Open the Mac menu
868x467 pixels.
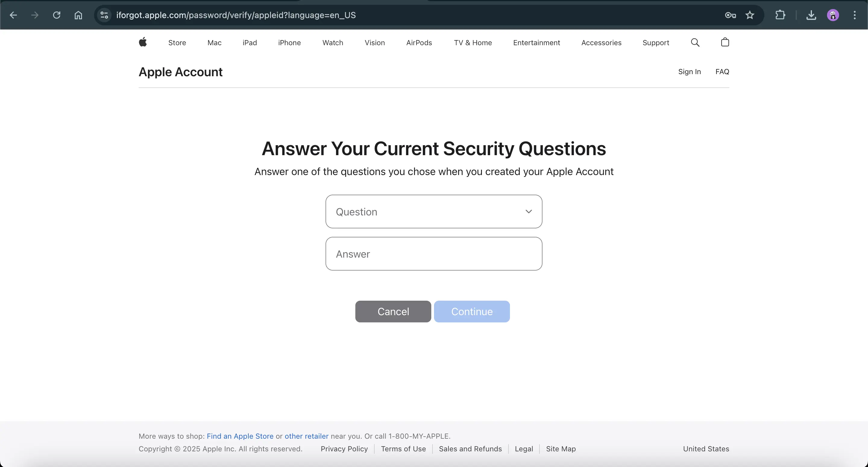click(x=214, y=43)
